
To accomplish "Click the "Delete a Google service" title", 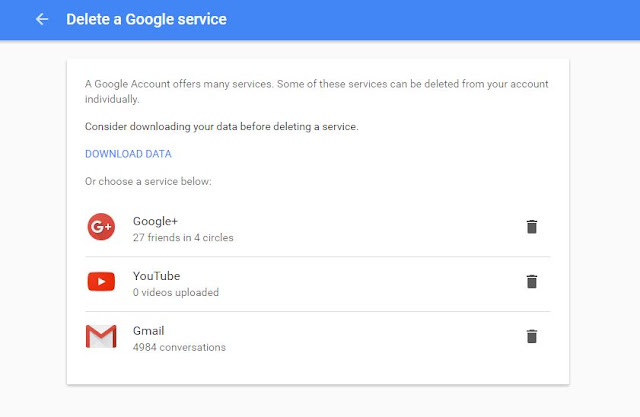I will [x=146, y=19].
